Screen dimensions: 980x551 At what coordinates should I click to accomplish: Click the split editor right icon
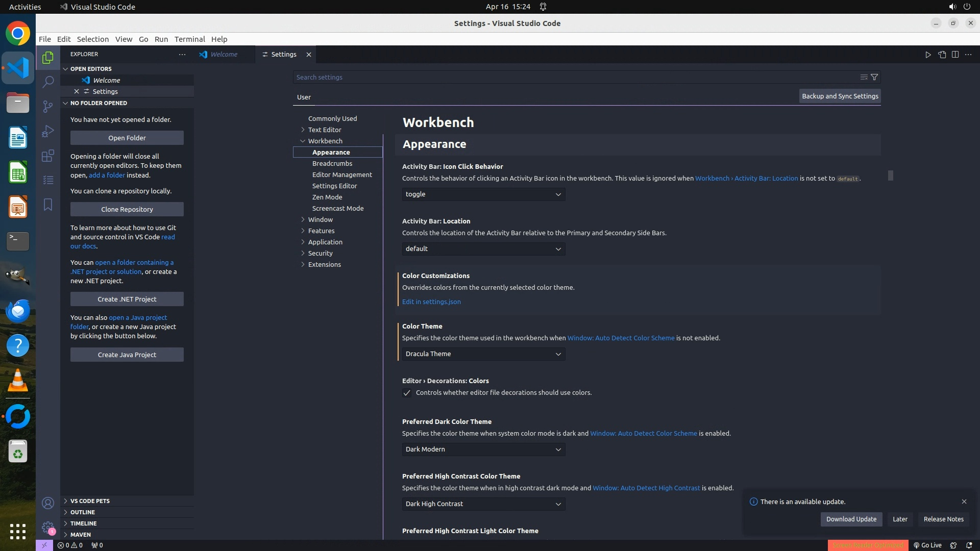click(x=955, y=55)
